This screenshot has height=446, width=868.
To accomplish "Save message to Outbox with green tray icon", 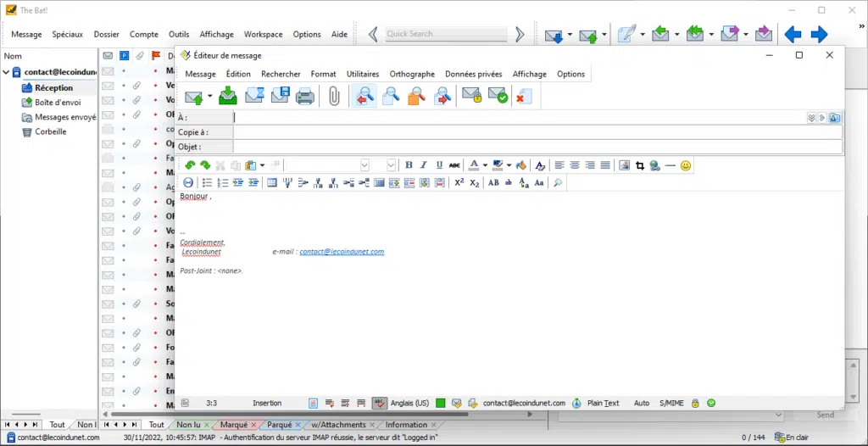I will (x=227, y=97).
